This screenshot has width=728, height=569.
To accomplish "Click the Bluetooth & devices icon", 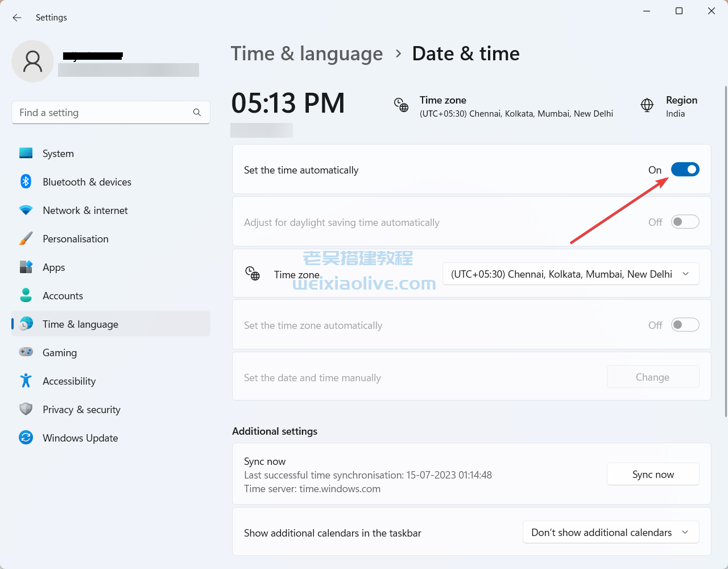I will point(26,182).
